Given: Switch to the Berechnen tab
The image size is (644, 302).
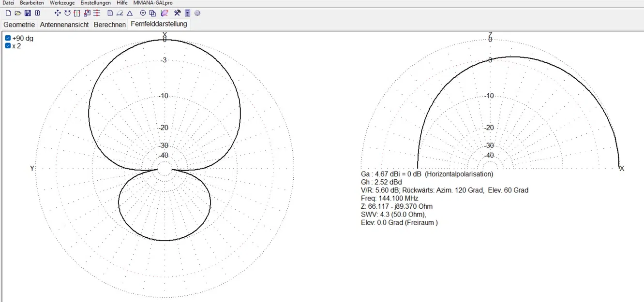Looking at the screenshot, I should pos(110,24).
